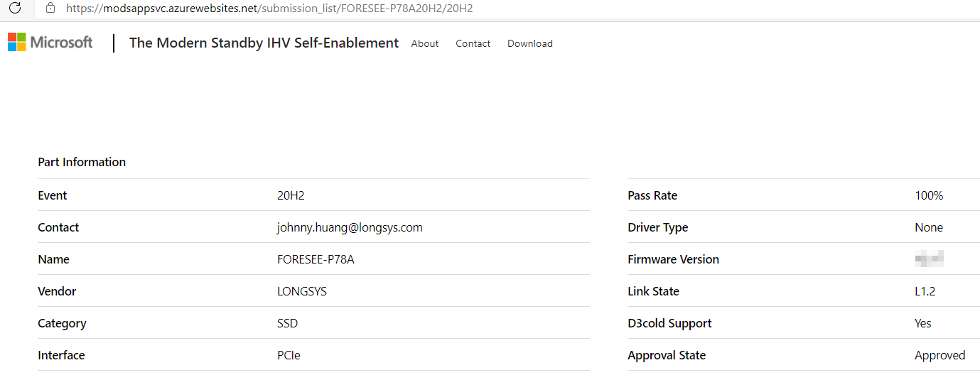Select the None driver type value
Image resolution: width=980 pixels, height=375 pixels.
(929, 227)
